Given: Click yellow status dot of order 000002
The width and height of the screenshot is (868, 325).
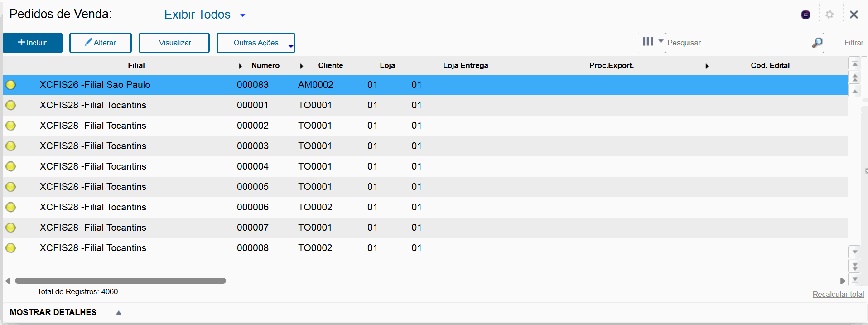Looking at the screenshot, I should click(x=10, y=126).
